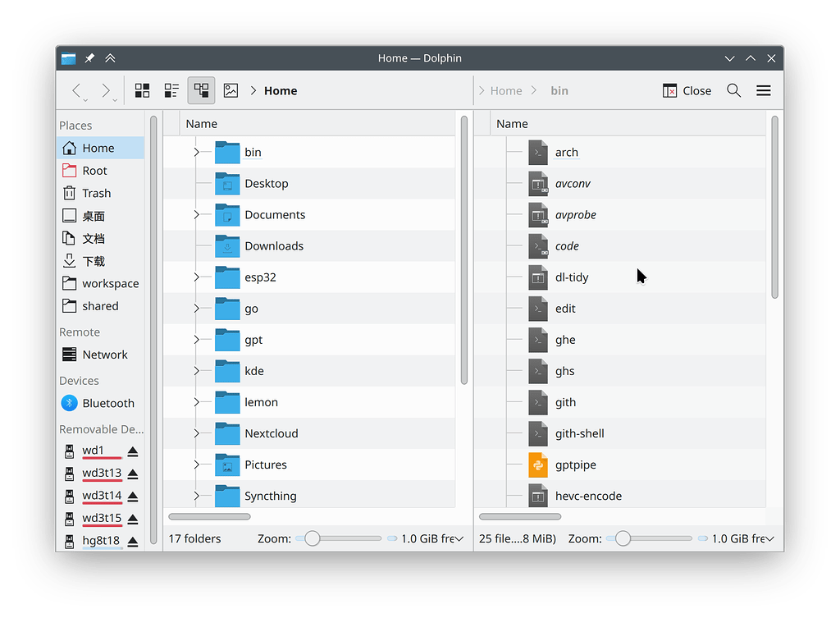Eject the wd1 removable device

pyautogui.click(x=133, y=451)
